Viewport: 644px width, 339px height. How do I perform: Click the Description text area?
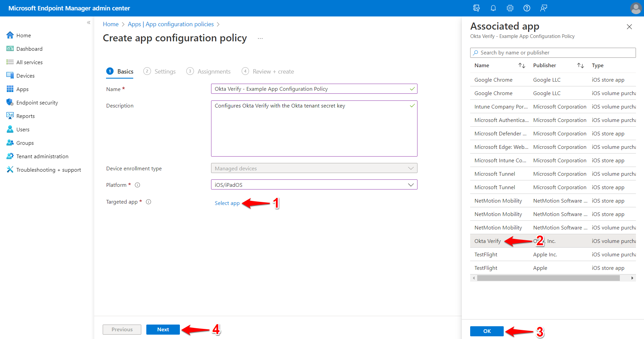point(314,128)
